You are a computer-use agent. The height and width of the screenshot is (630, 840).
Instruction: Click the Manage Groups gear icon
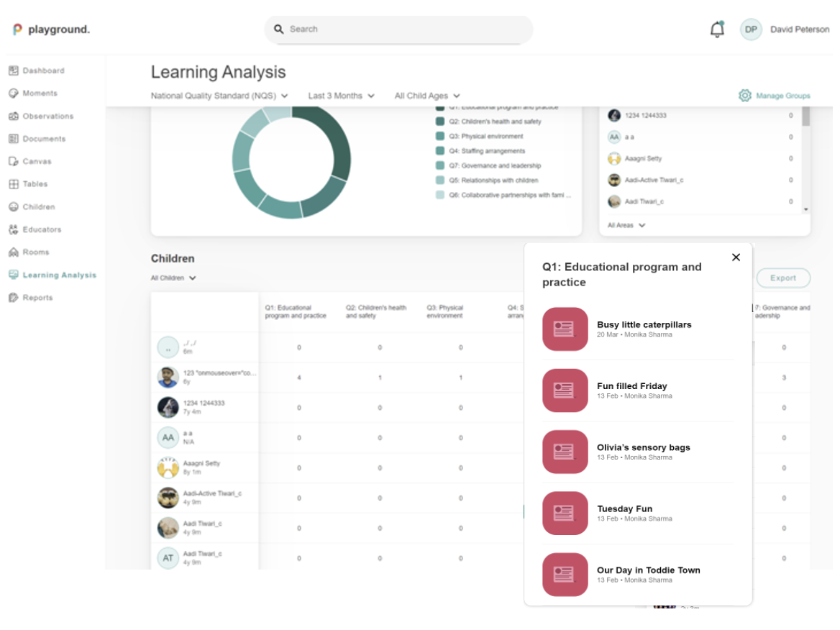[x=744, y=95]
